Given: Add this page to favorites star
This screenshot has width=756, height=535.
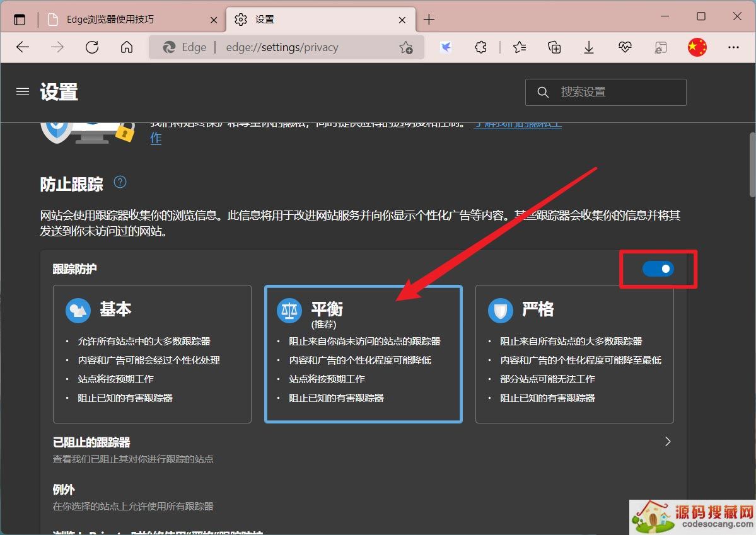Looking at the screenshot, I should click(x=405, y=47).
